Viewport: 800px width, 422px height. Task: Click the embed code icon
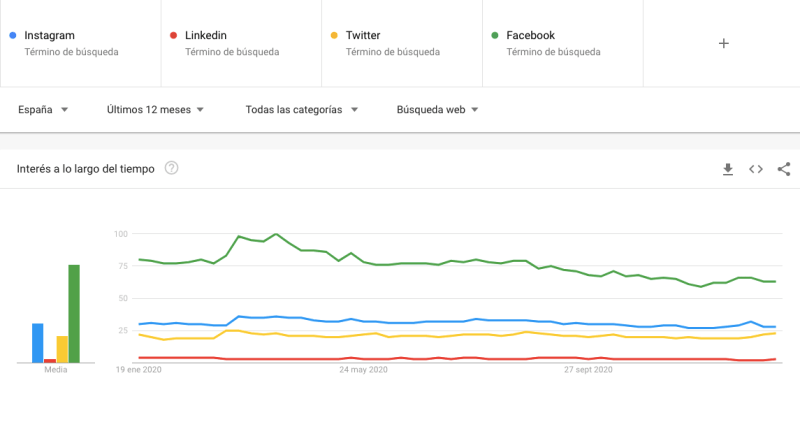756,169
